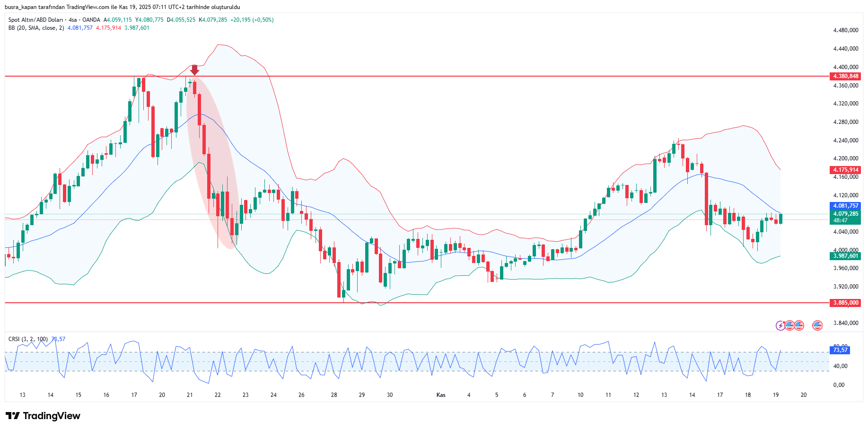Click the red down arrow marker on chart

pyautogui.click(x=194, y=70)
